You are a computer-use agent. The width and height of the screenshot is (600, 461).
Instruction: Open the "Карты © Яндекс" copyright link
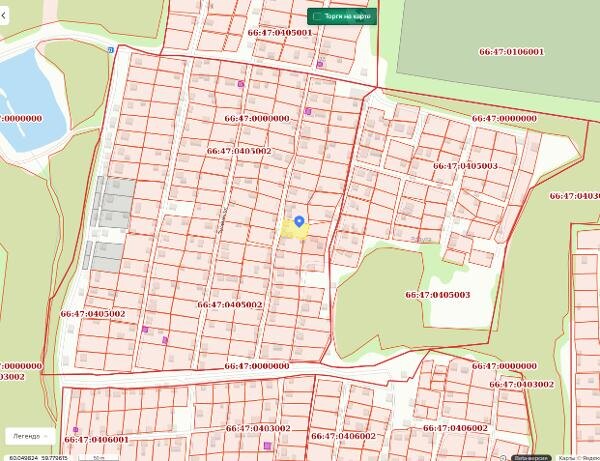[x=579, y=458]
